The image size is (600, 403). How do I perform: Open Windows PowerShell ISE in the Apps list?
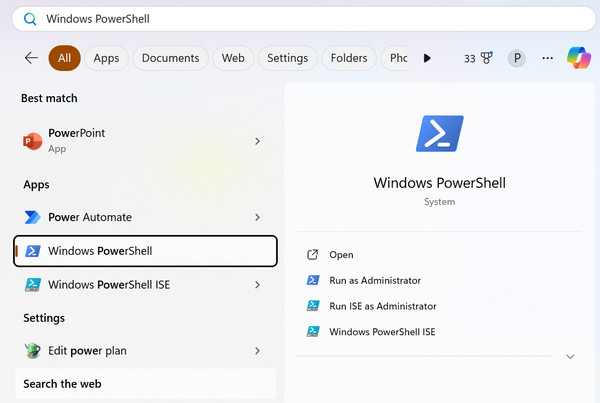143,285
